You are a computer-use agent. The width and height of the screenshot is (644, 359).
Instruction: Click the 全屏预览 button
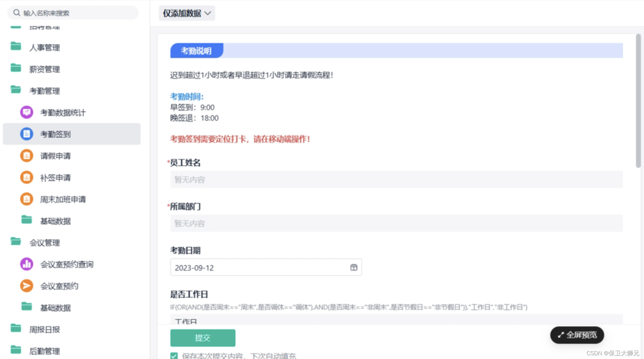coord(577,335)
